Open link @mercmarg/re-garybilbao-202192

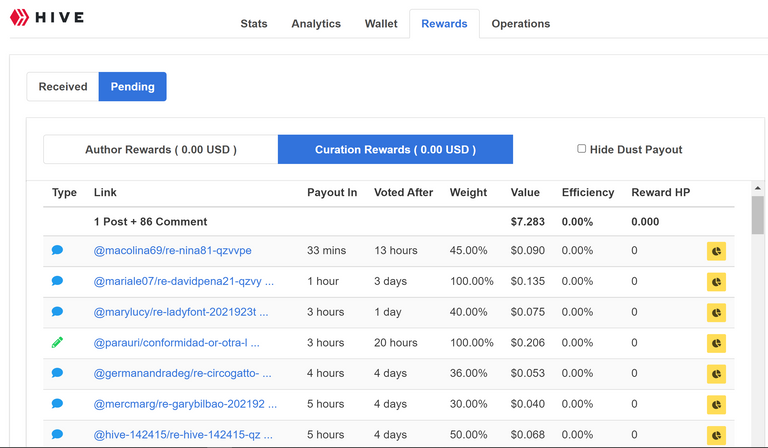click(x=185, y=404)
